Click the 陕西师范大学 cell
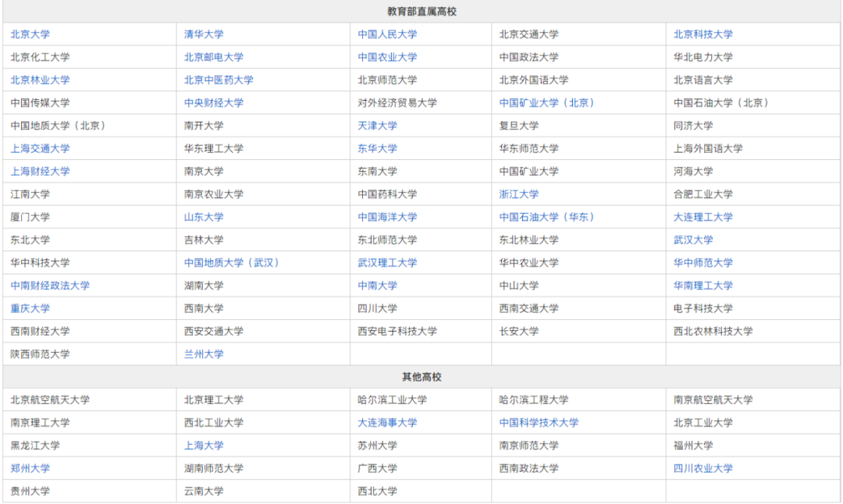The width and height of the screenshot is (843, 504). coord(89,354)
